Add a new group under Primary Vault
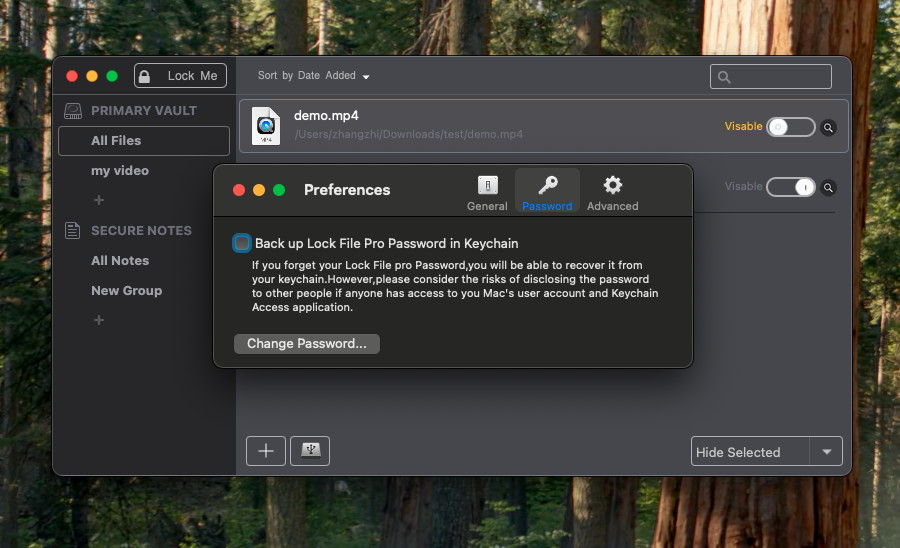Image resolution: width=900 pixels, height=548 pixels. (99, 200)
